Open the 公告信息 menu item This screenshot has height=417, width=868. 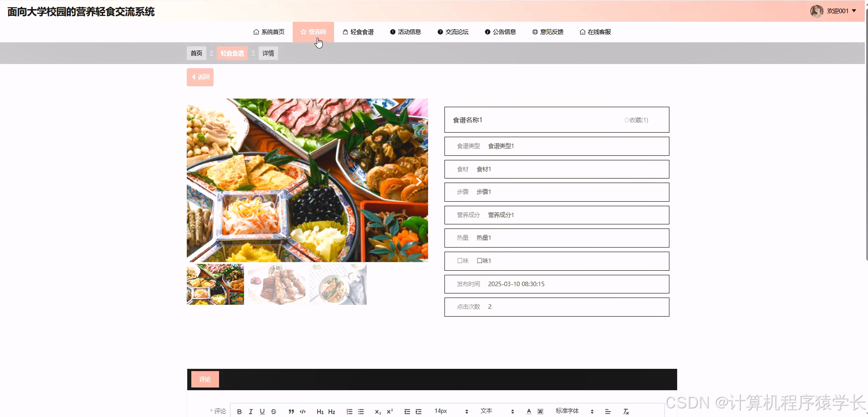500,32
